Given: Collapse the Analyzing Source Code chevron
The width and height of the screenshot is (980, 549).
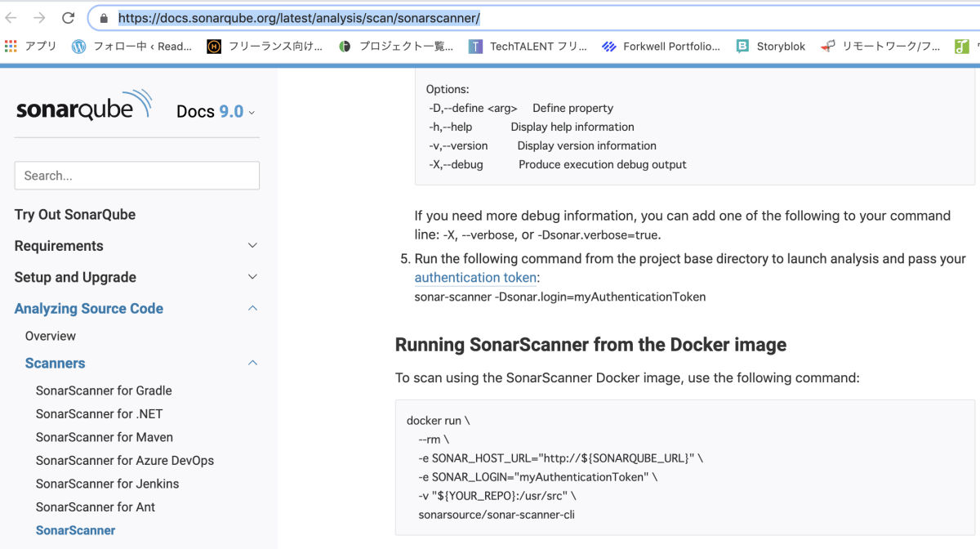Looking at the screenshot, I should click(252, 308).
